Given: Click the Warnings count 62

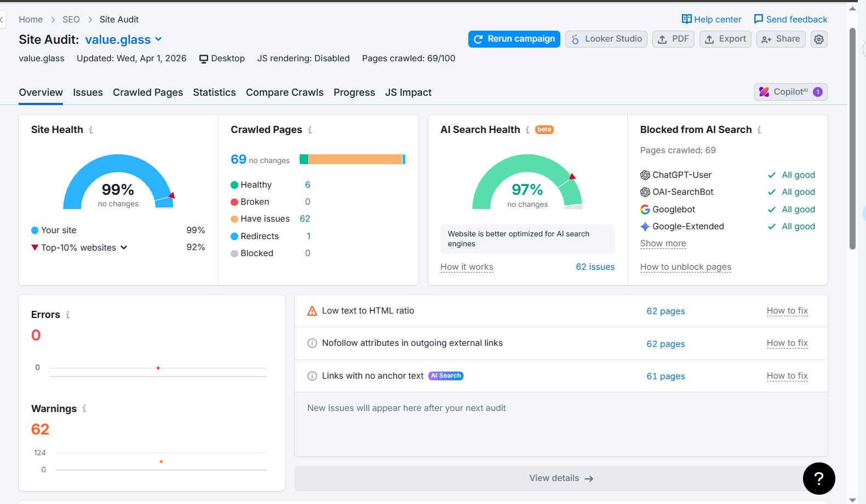Looking at the screenshot, I should point(41,430).
